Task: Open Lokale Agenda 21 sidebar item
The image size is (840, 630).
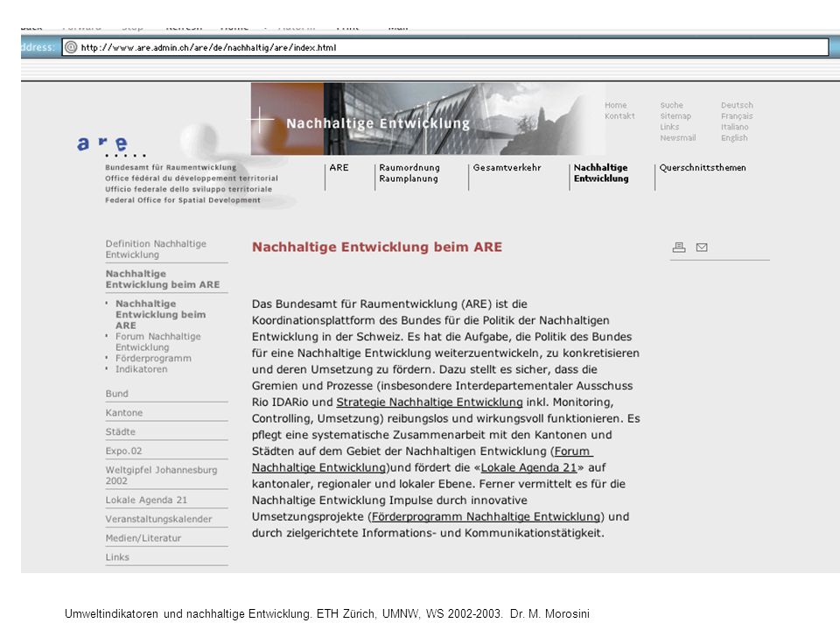Action: click(x=146, y=500)
